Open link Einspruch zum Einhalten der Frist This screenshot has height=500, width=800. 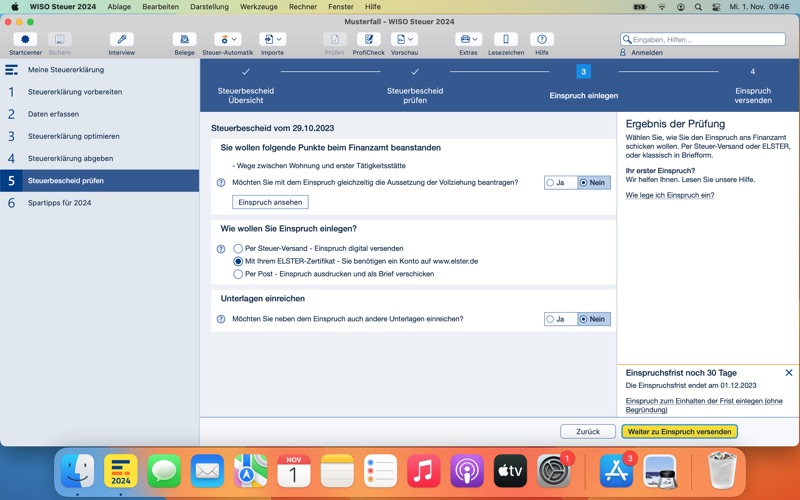pyautogui.click(x=704, y=405)
